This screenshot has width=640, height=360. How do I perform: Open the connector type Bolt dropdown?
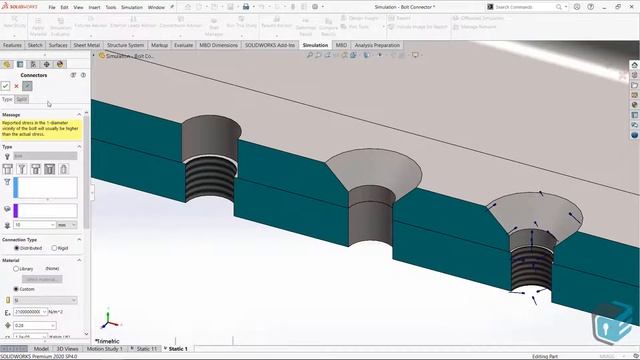point(45,156)
